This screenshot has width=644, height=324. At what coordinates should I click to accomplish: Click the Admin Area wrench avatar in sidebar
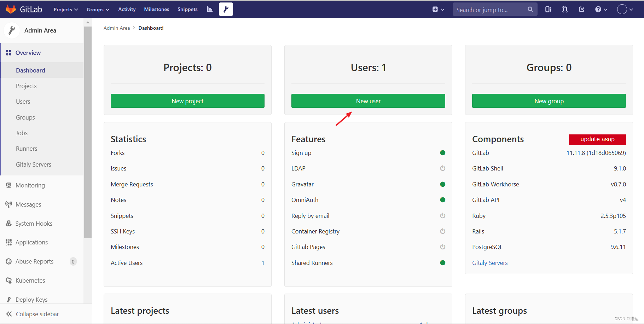point(12,30)
